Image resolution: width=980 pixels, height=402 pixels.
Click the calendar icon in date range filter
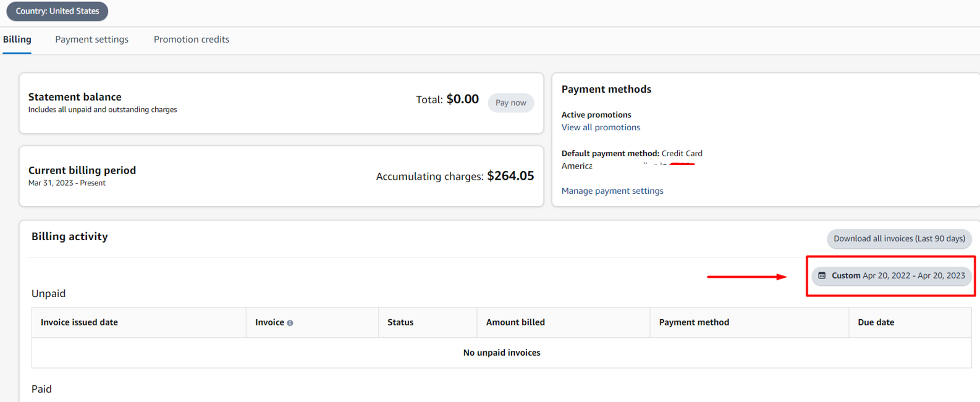point(822,275)
